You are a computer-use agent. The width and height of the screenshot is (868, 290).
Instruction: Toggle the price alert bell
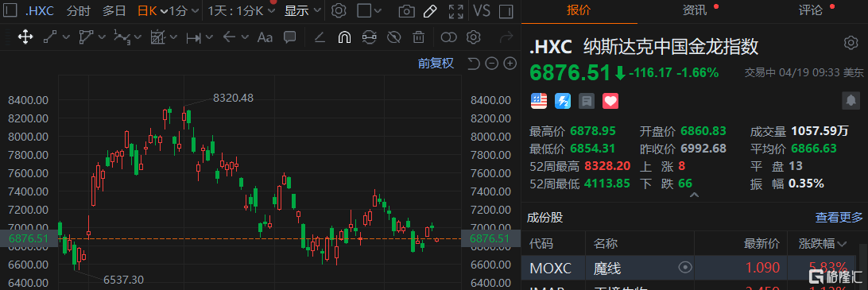tap(850, 100)
